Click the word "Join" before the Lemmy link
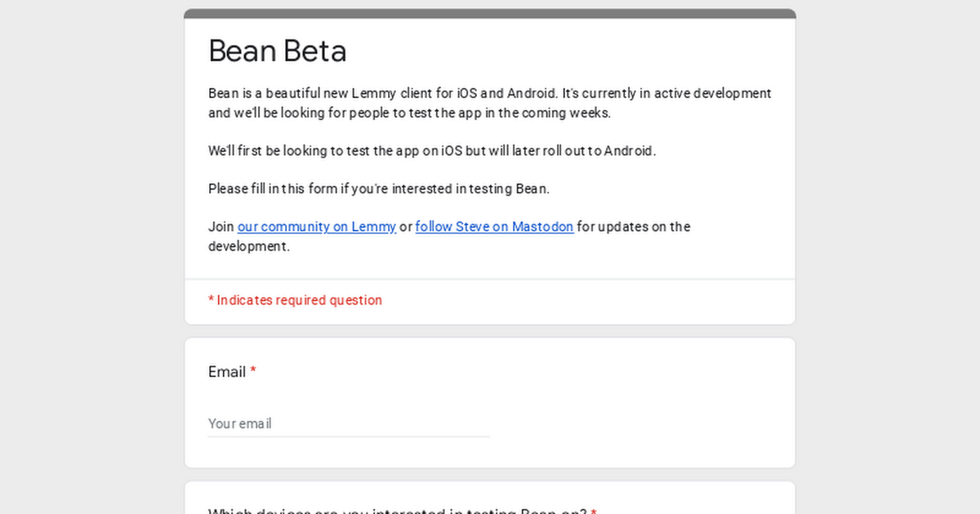Screen dimensions: 980x514 coord(221,227)
